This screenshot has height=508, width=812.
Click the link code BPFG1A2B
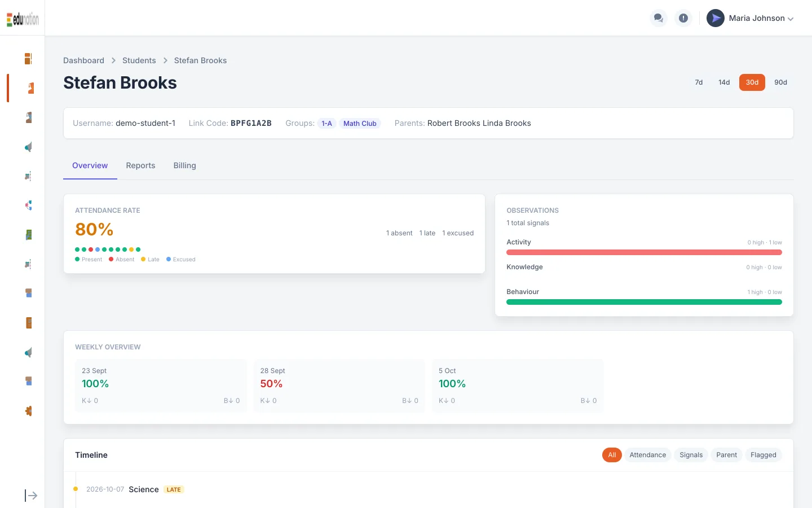click(251, 123)
